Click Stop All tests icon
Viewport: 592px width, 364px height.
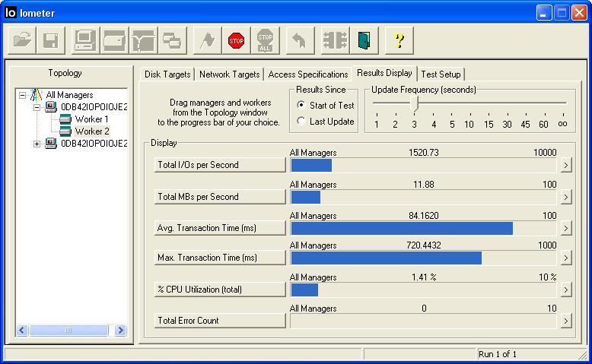pyautogui.click(x=266, y=40)
